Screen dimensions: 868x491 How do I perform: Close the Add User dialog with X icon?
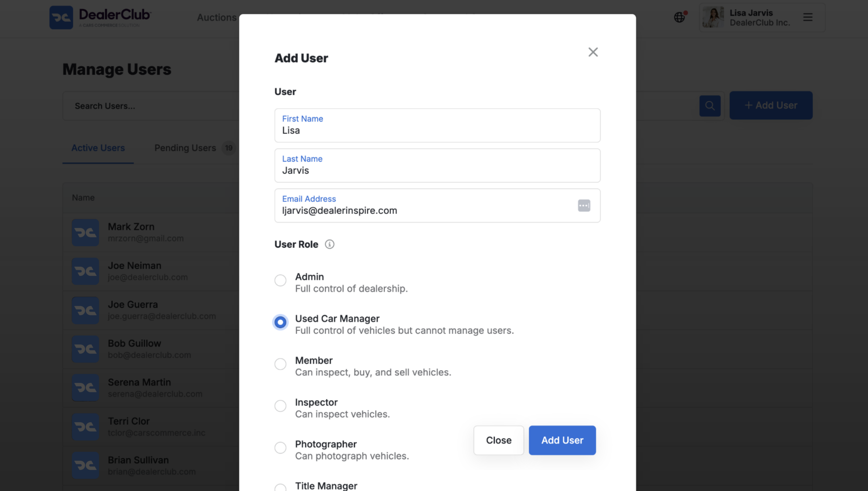click(593, 52)
